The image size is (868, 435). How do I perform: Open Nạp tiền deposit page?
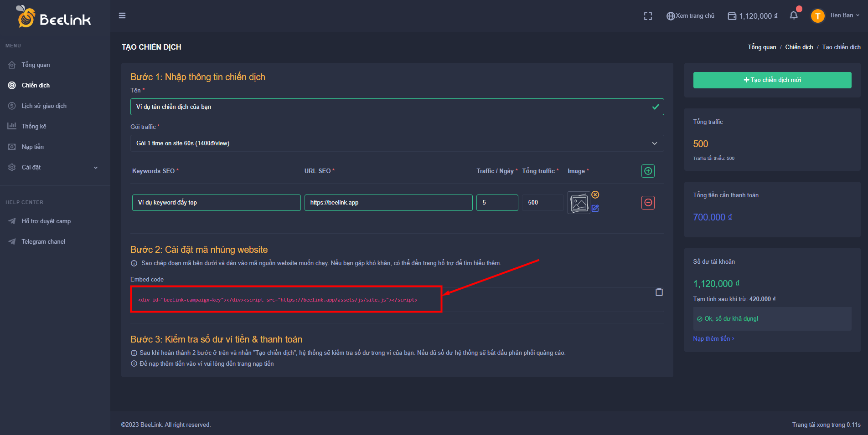point(33,147)
